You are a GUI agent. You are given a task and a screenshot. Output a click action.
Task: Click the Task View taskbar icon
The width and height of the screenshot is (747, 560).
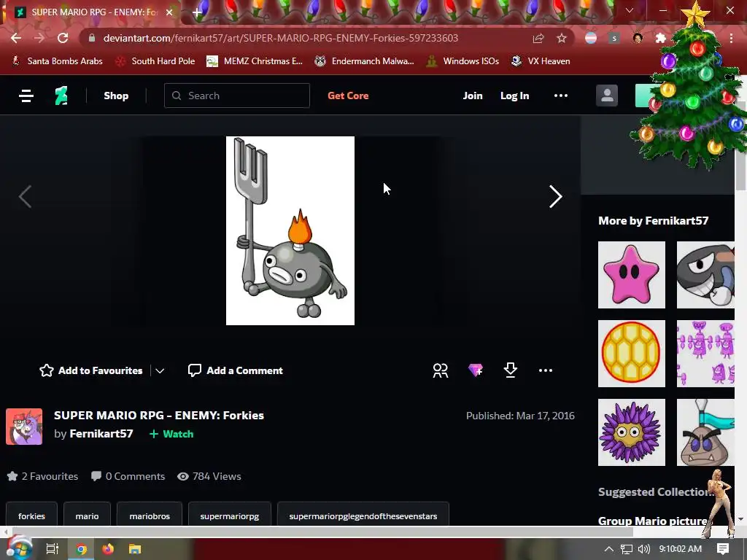[x=52, y=549]
